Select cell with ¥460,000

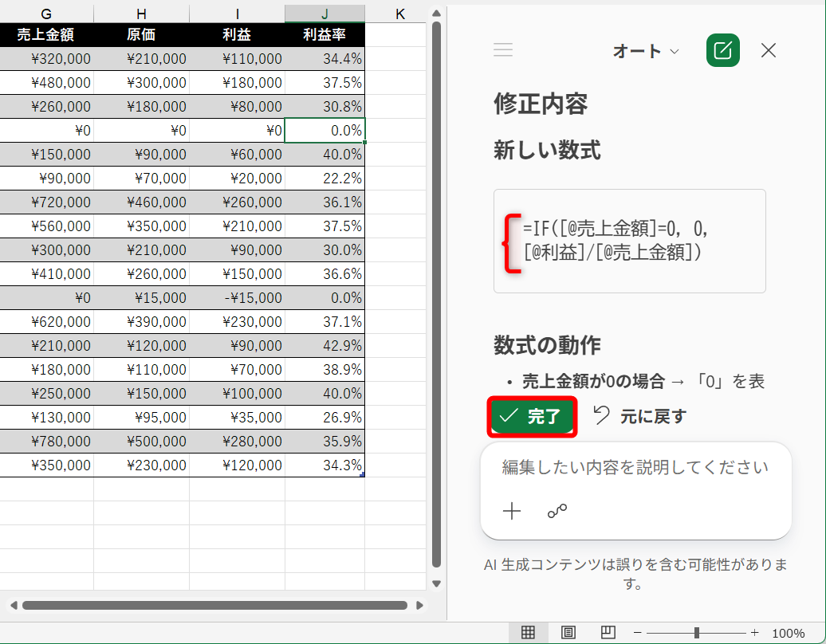coord(141,202)
